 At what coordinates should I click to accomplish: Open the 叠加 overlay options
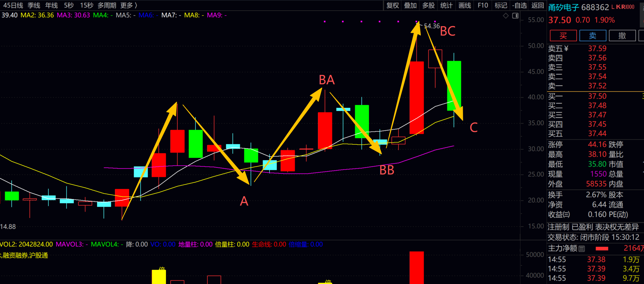tap(410, 5)
